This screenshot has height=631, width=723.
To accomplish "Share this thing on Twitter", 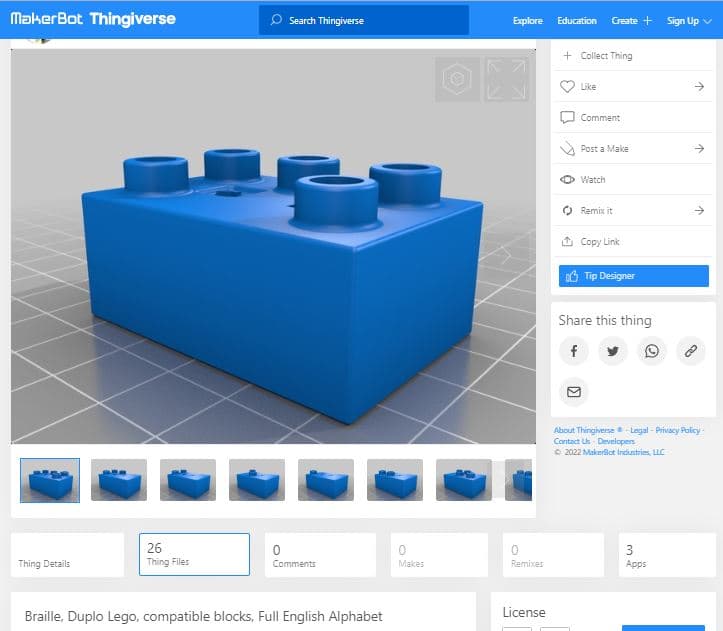I will point(613,351).
